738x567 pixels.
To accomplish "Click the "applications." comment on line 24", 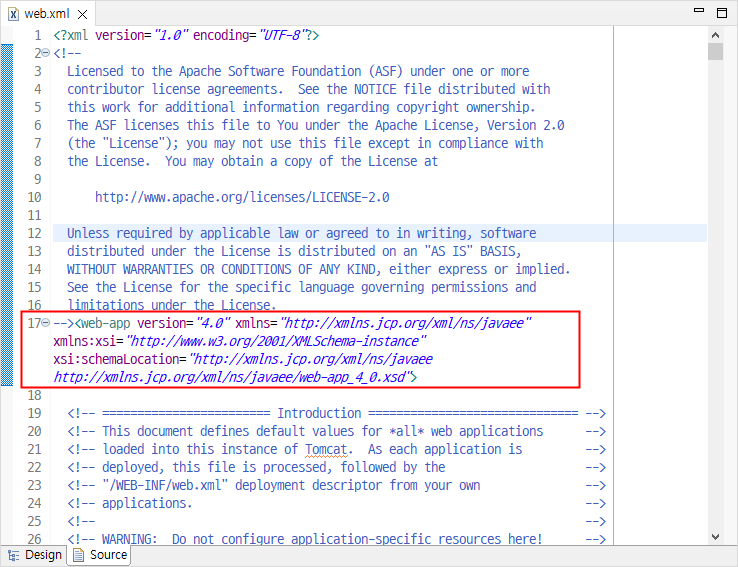I will pos(147,503).
